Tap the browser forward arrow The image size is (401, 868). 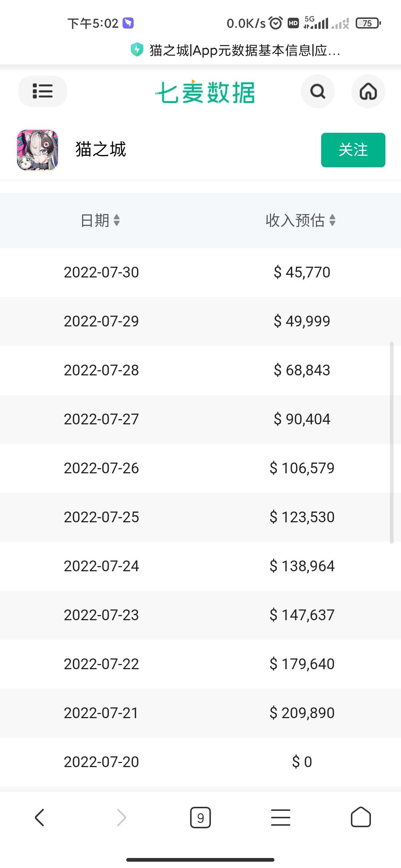(121, 818)
